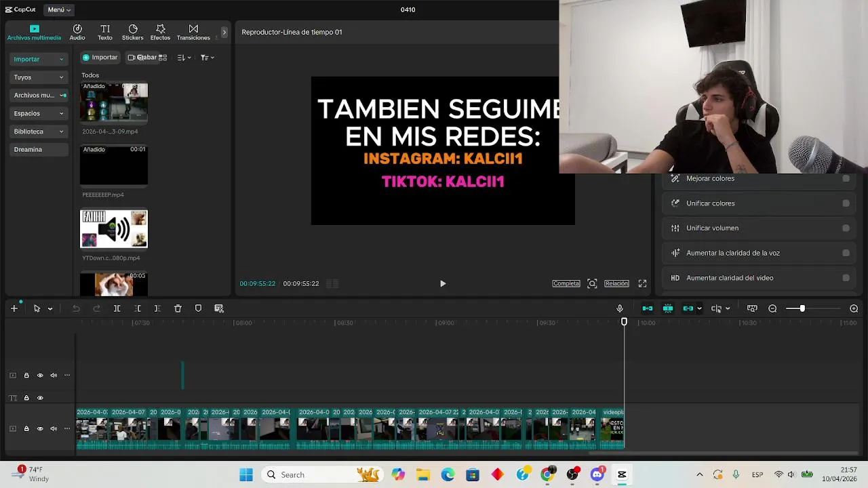Open the media sort dropdown
This screenshot has width=868, height=488.
tap(184, 58)
